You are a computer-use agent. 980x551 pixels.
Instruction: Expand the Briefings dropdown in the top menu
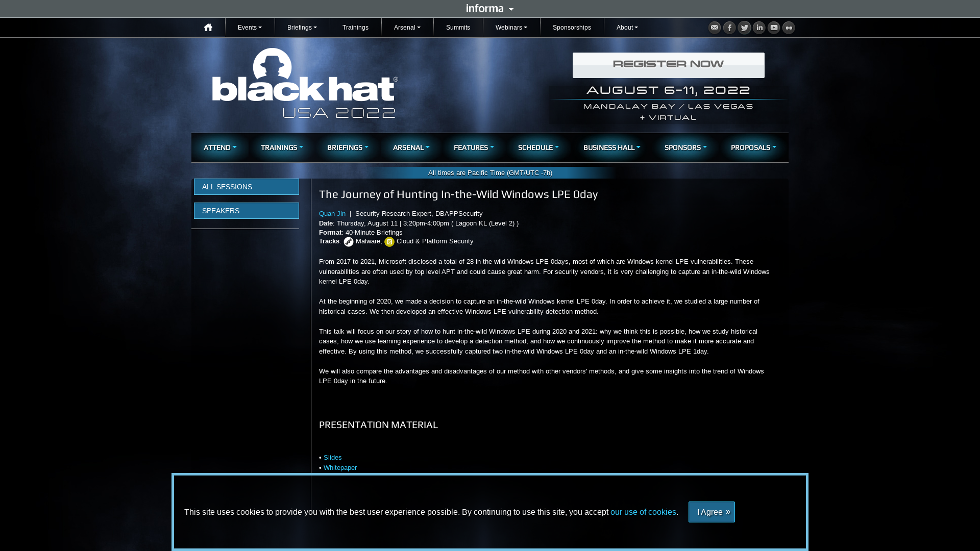click(302, 27)
